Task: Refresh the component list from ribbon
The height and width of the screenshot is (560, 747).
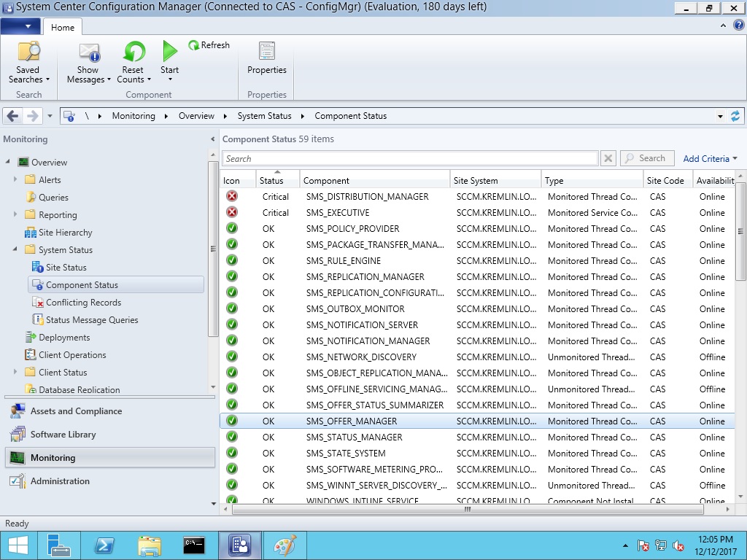Action: 209,45
